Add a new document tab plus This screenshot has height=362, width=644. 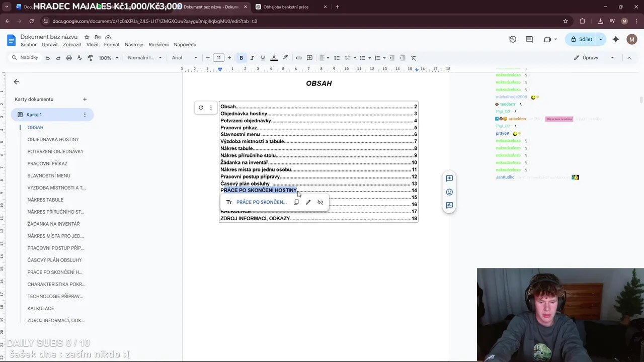85,100
